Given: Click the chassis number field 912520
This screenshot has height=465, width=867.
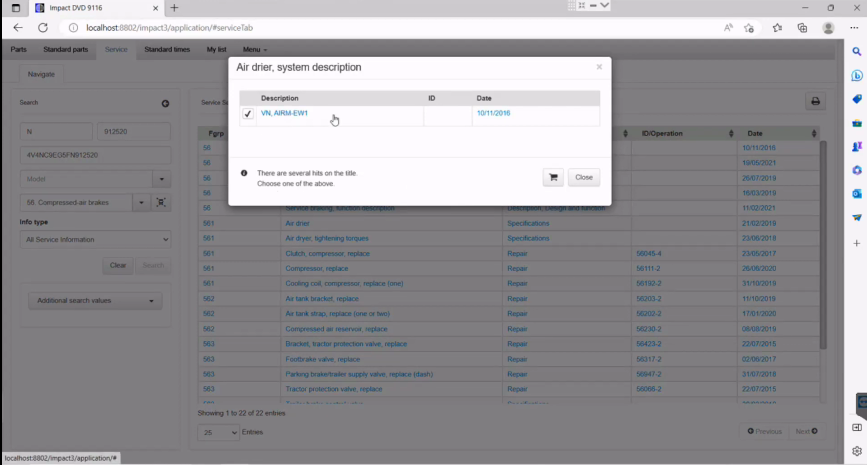Looking at the screenshot, I should (x=133, y=131).
